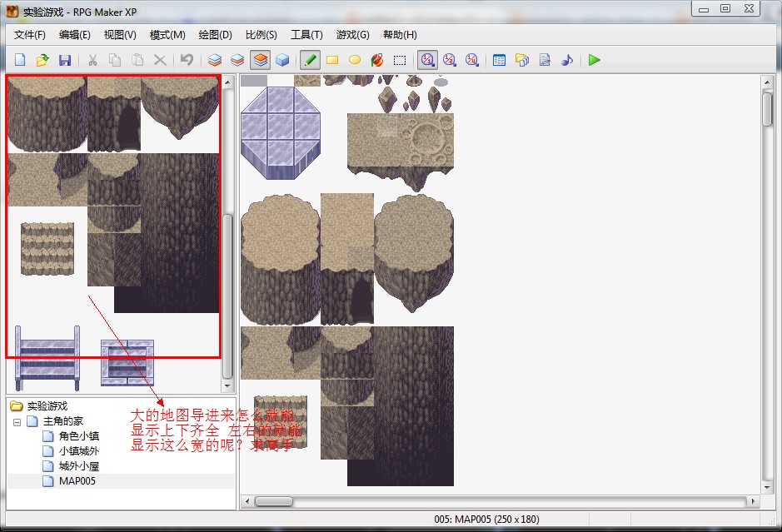Screen dimensions: 782x532
Task: Set map zoom to 1:1 scale
Action: coord(427,60)
